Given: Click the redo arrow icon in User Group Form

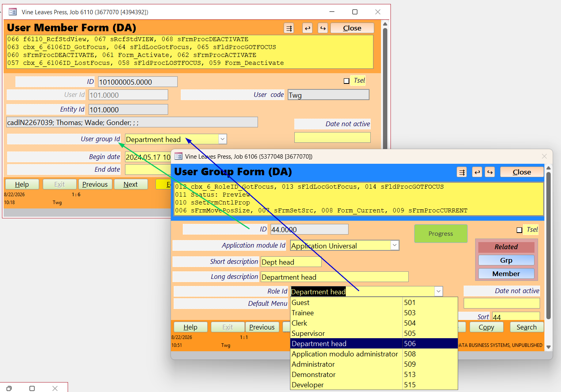Looking at the screenshot, I should point(490,172).
